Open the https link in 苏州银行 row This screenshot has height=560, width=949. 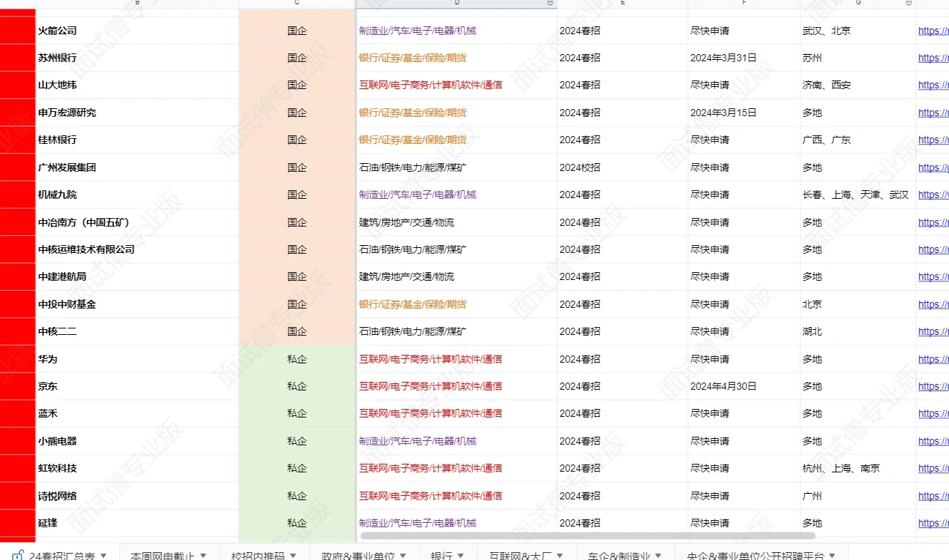(x=933, y=58)
